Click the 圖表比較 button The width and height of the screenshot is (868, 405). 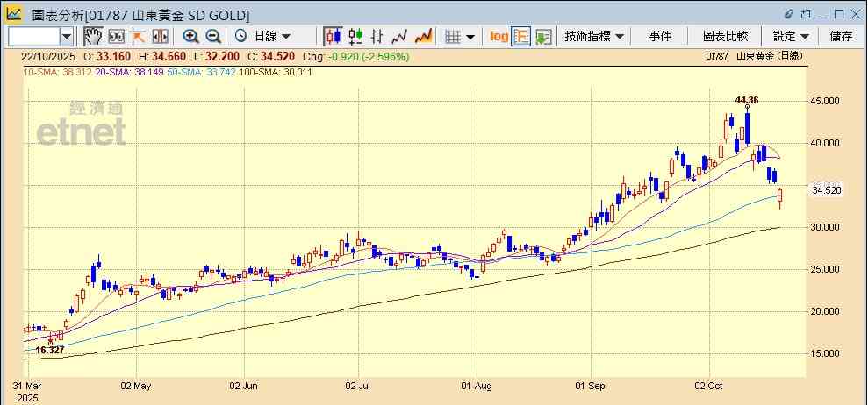pos(725,36)
